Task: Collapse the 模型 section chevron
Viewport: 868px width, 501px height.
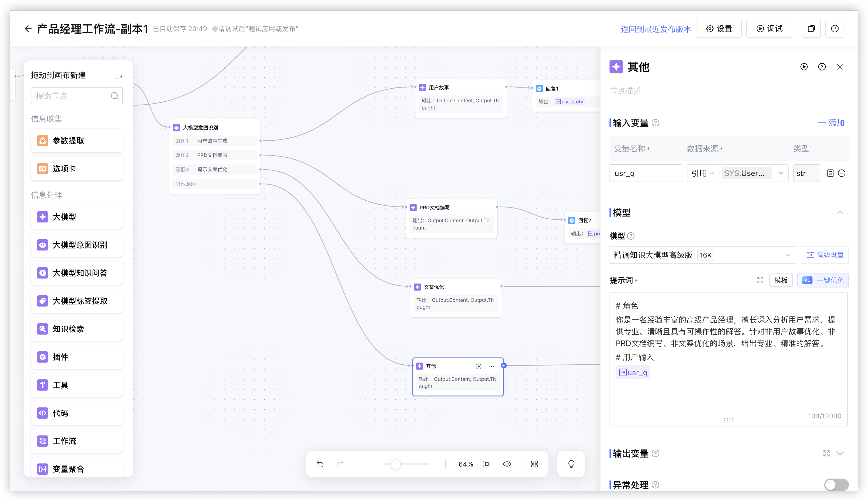Action: coord(840,212)
